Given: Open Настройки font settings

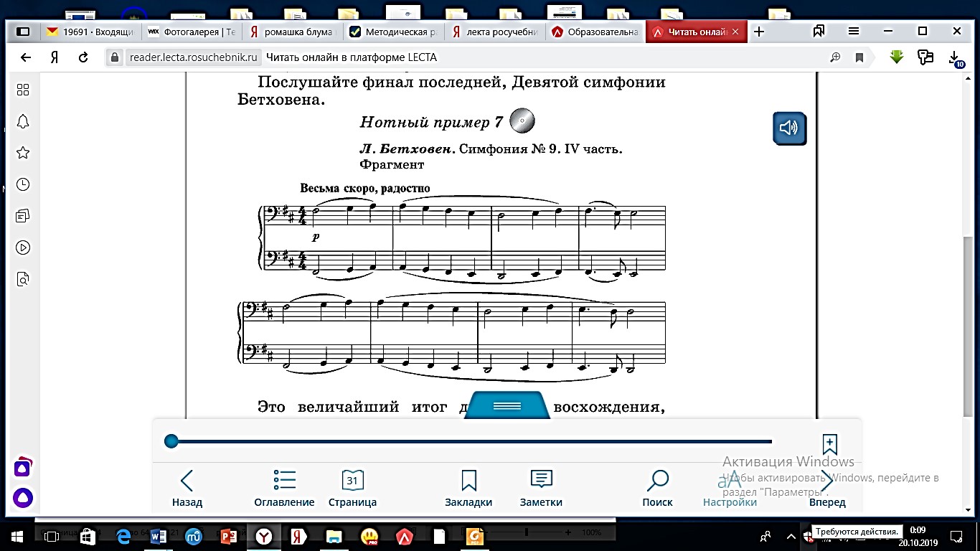Looking at the screenshot, I should tap(730, 488).
